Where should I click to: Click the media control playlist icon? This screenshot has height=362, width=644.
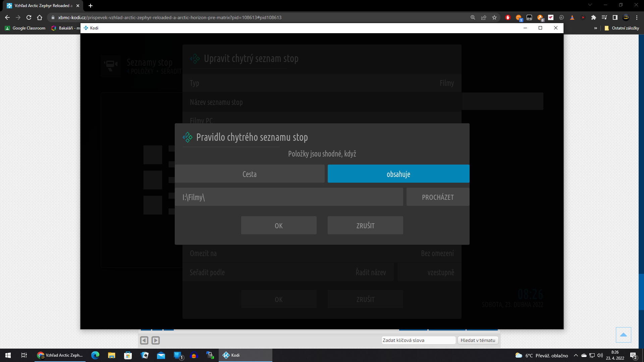[x=604, y=17]
